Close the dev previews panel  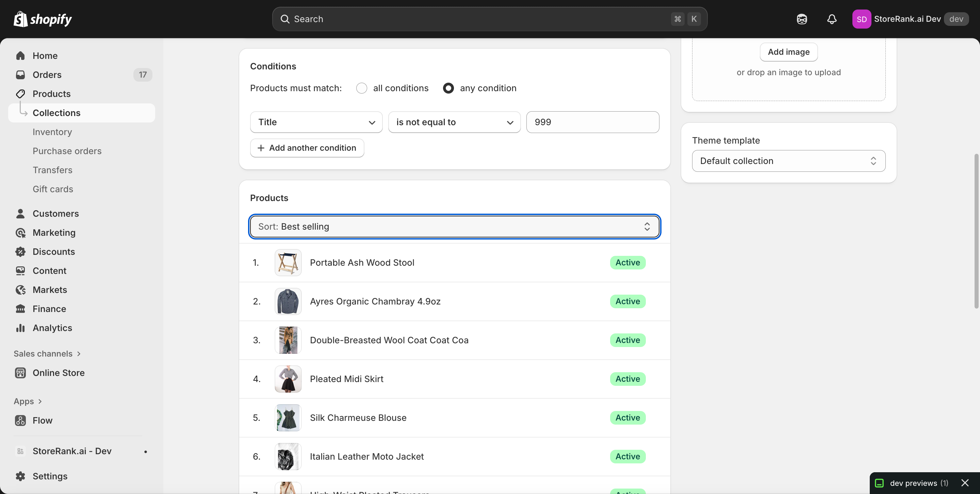click(965, 483)
